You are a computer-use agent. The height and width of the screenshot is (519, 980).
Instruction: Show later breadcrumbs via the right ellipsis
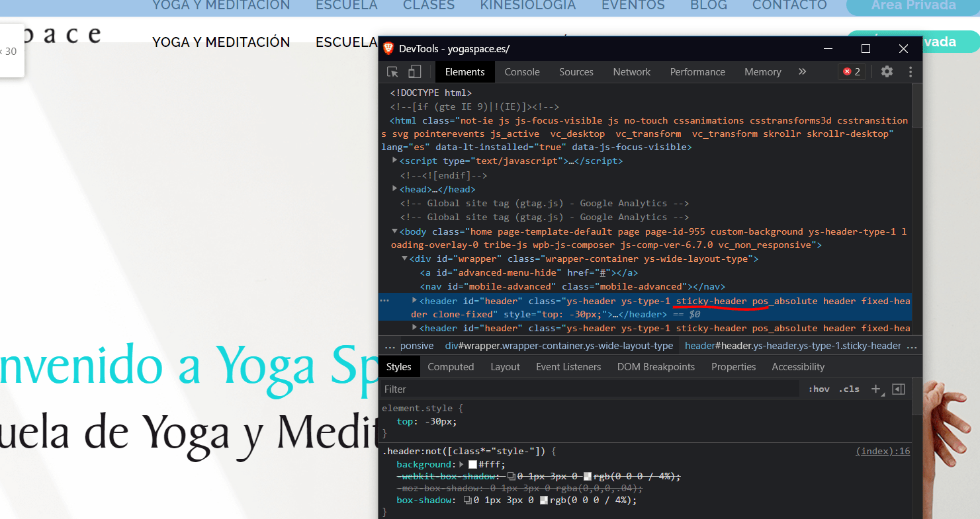[912, 346]
